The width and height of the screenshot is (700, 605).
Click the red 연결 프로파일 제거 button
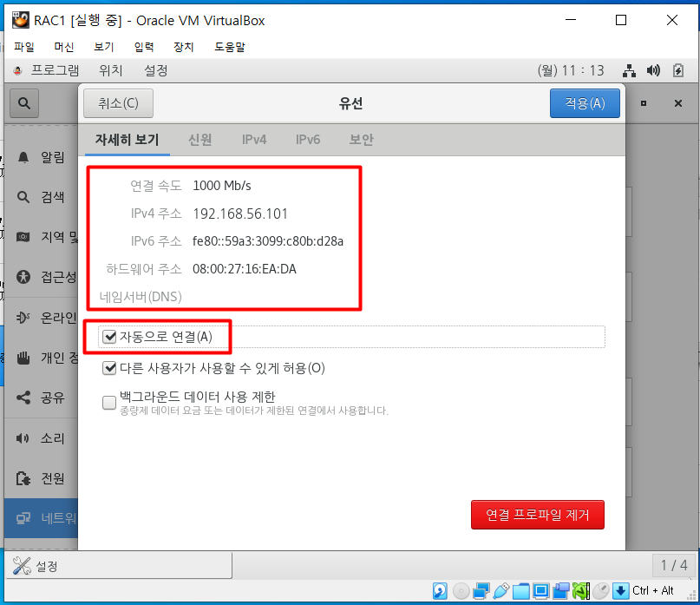point(538,515)
